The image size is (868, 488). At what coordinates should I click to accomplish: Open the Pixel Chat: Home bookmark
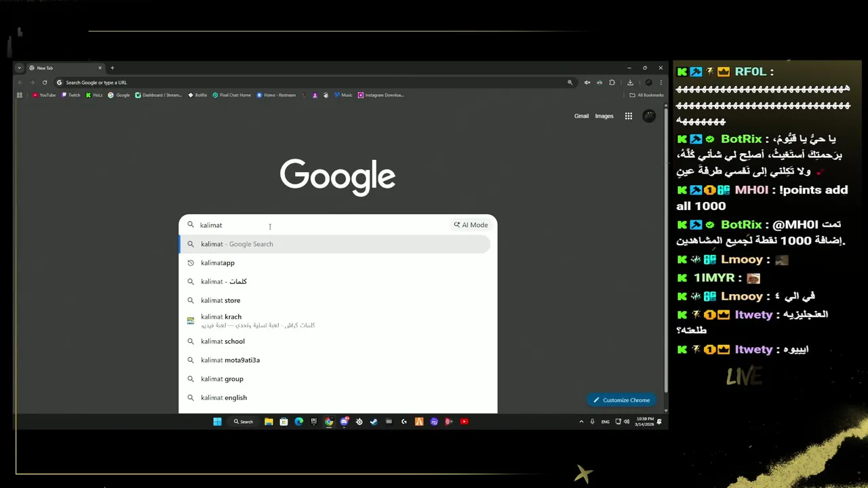(232, 95)
